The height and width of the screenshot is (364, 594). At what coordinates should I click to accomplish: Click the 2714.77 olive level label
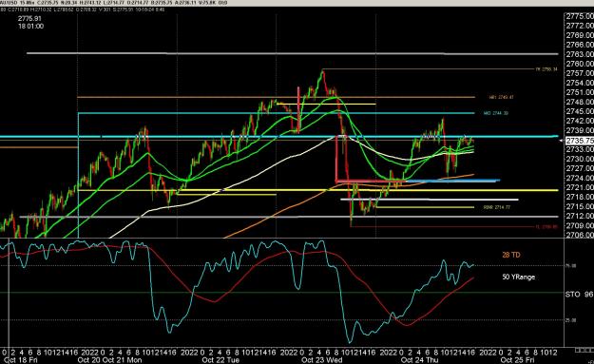[x=497, y=207]
